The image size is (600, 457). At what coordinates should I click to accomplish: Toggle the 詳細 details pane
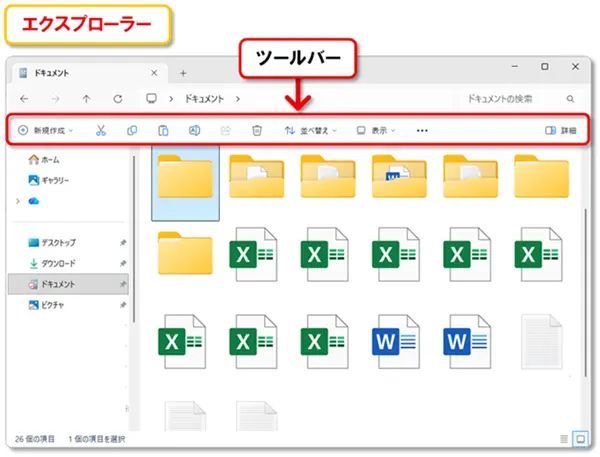point(561,131)
